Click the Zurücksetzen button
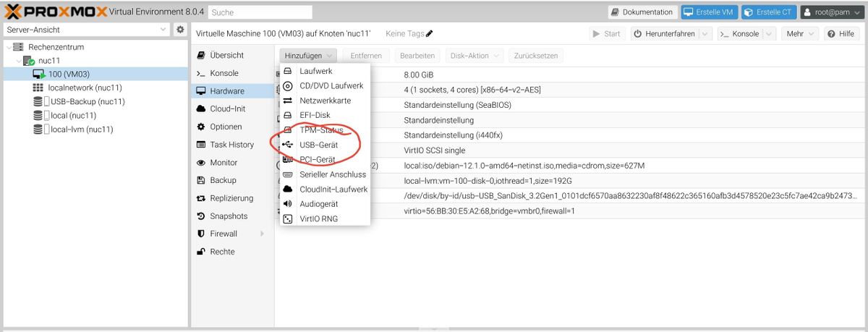The width and height of the screenshot is (868, 332). pyautogui.click(x=535, y=55)
